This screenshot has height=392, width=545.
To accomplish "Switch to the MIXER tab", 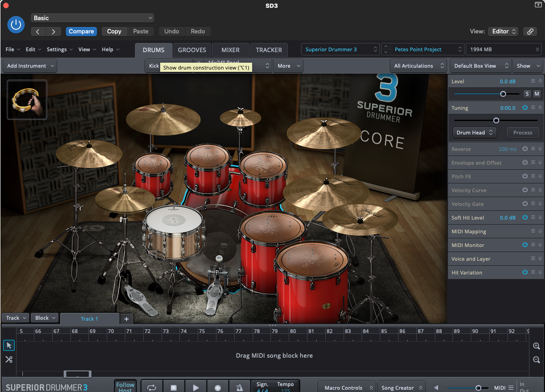I will tap(231, 50).
